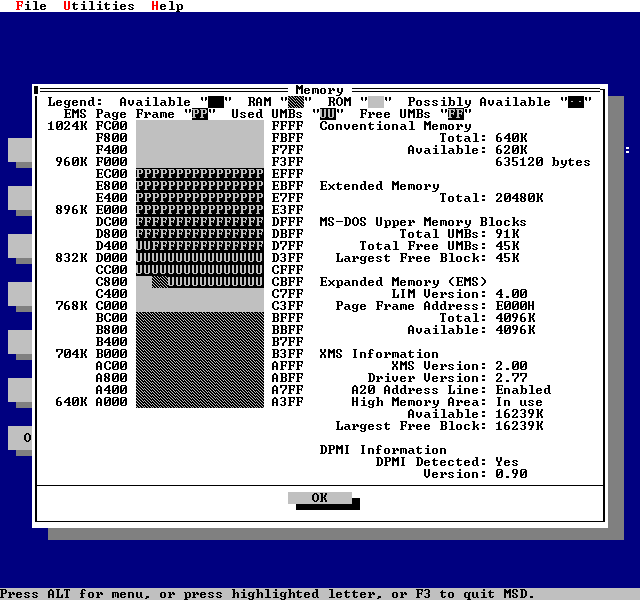Click the "DPMI Detected: Yes" line
Image resolution: width=640 pixels, height=600 pixels.
(447, 462)
